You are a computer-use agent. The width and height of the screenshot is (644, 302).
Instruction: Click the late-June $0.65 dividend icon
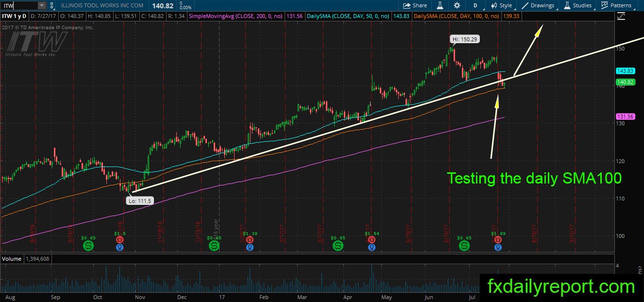(464, 246)
